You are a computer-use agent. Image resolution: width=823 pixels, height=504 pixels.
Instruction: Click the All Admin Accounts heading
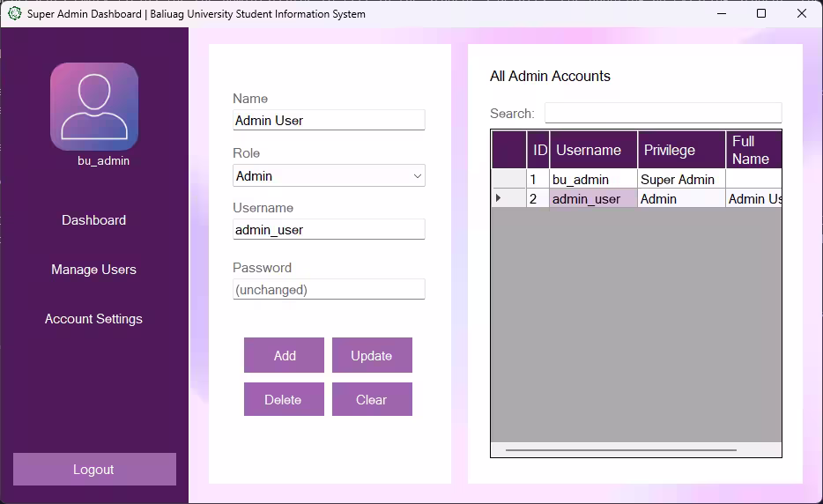(550, 76)
